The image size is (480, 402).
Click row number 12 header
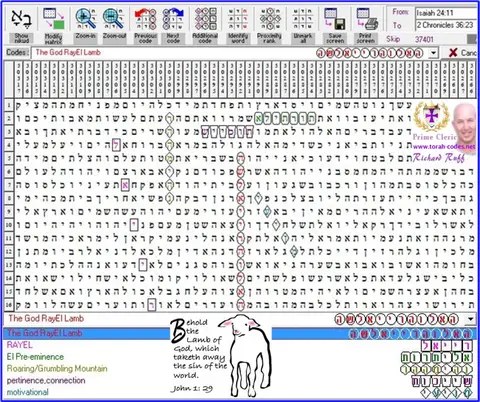click(9, 251)
